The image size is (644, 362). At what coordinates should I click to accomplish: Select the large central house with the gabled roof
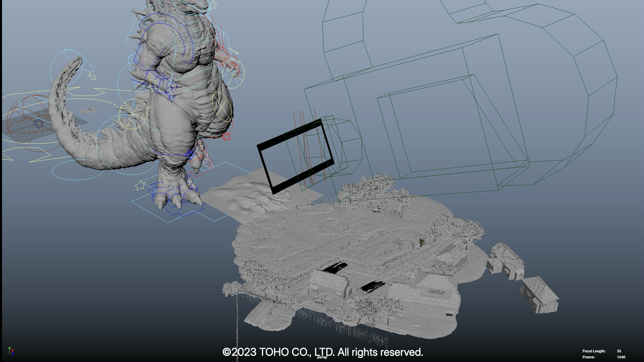(424, 295)
